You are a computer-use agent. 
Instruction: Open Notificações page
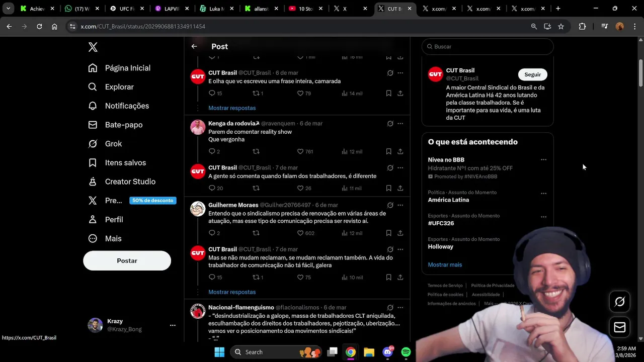(118, 106)
